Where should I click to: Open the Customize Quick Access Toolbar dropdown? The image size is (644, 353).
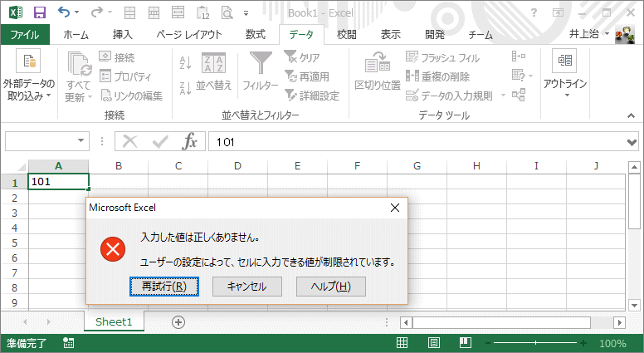pyautogui.click(x=246, y=13)
